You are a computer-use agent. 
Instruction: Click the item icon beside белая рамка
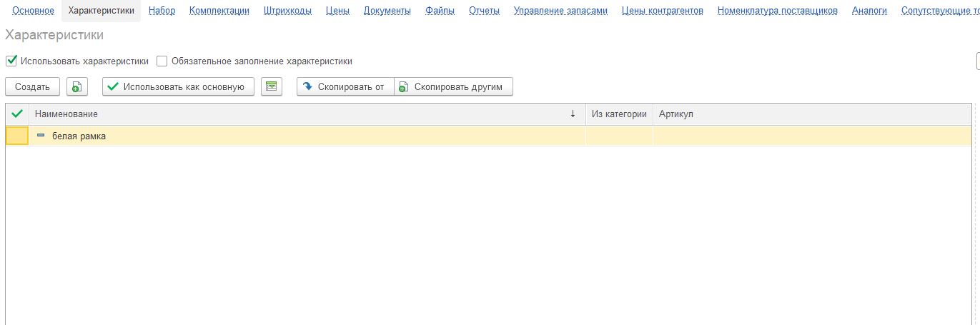[41, 136]
